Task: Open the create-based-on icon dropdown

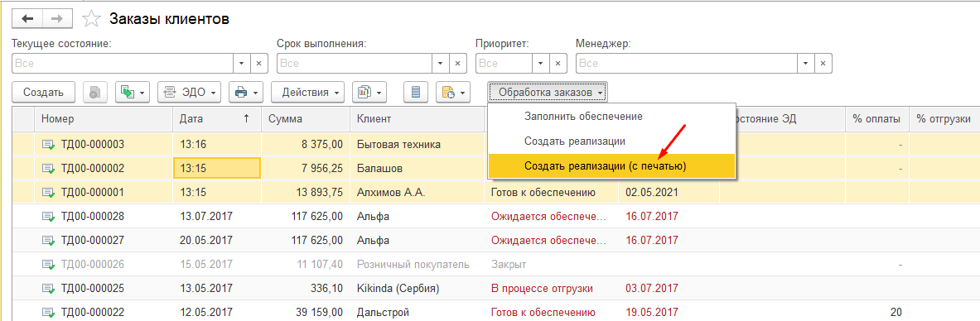Action: coord(133,93)
